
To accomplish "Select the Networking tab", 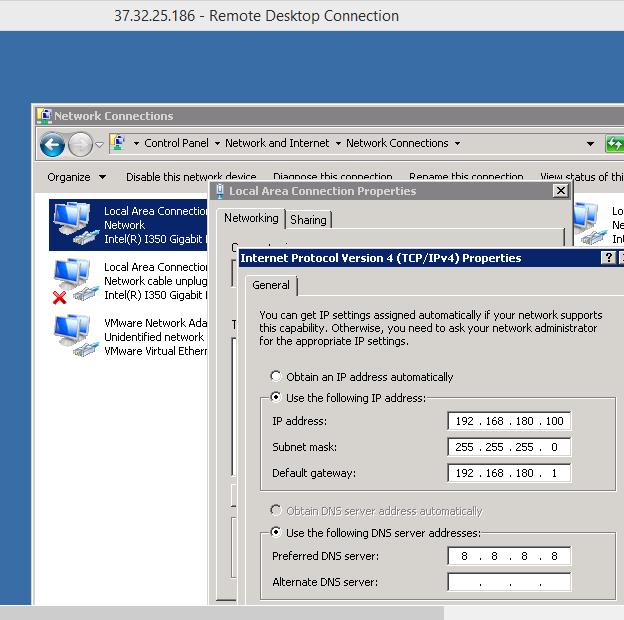I will 251,218.
